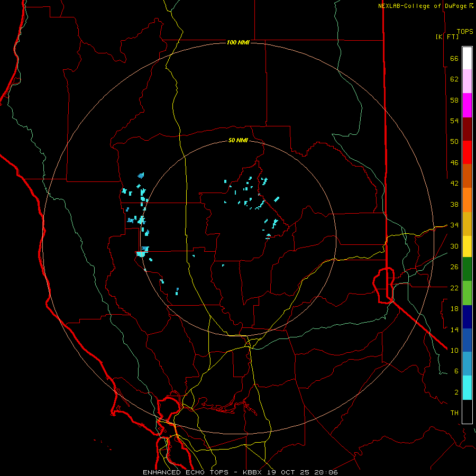Click the light pink legend color band
This screenshot has height=476, width=476.
[467, 81]
